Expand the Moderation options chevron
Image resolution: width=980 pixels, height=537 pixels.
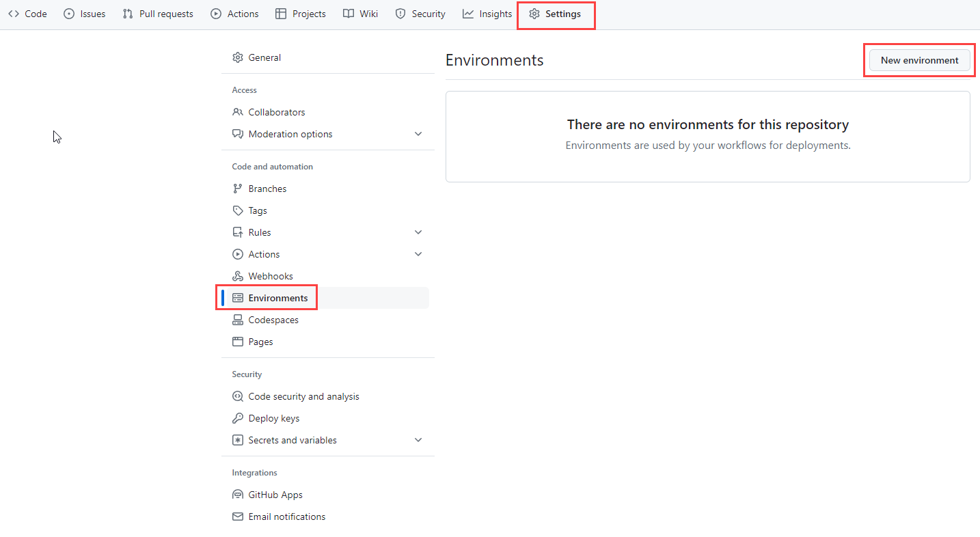(x=418, y=134)
